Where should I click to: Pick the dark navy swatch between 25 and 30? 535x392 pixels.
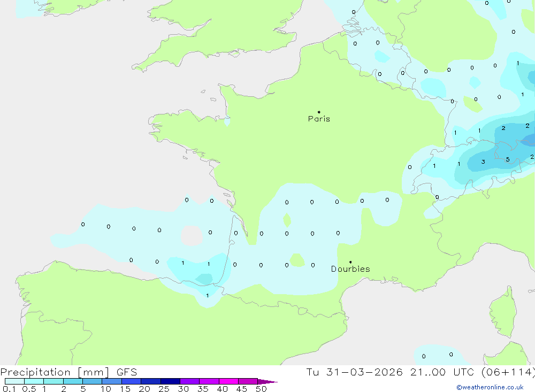pyautogui.click(x=170, y=381)
